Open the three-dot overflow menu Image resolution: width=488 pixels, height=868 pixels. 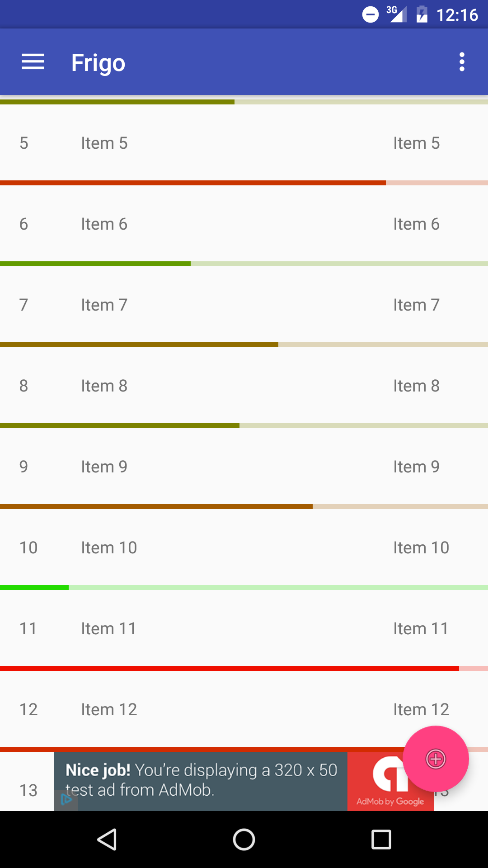click(x=461, y=62)
